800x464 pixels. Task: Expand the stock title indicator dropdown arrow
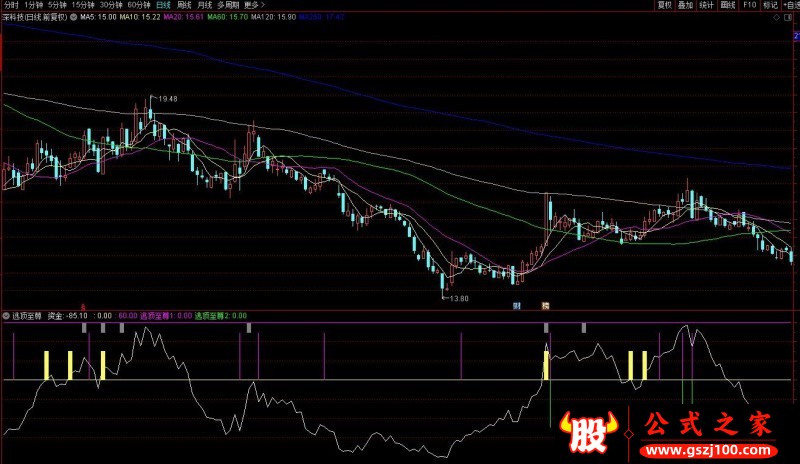[x=74, y=17]
